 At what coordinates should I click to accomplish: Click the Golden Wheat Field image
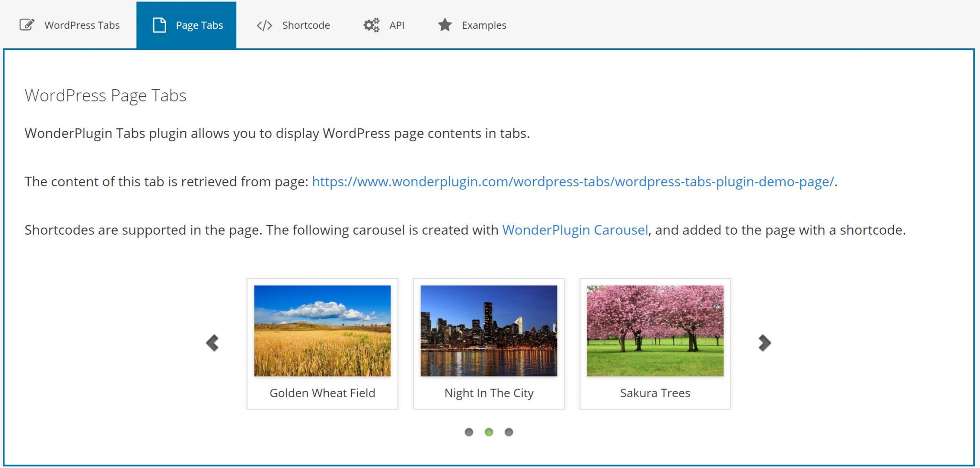pos(322,331)
